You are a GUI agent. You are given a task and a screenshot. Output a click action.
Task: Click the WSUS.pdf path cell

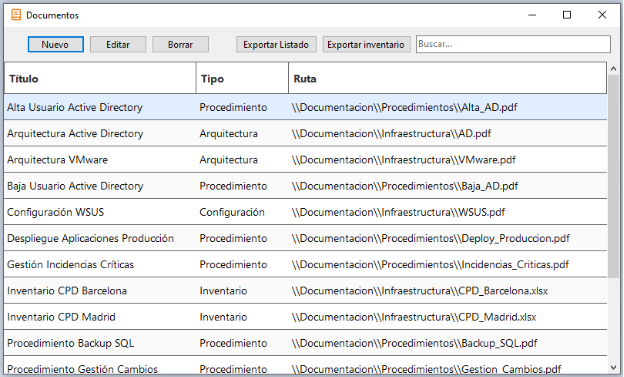pos(448,212)
